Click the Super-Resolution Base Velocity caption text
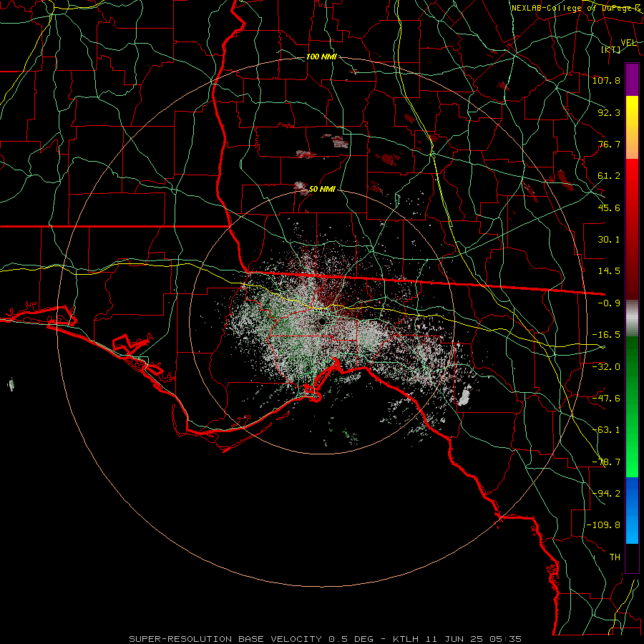 pyautogui.click(x=326, y=639)
